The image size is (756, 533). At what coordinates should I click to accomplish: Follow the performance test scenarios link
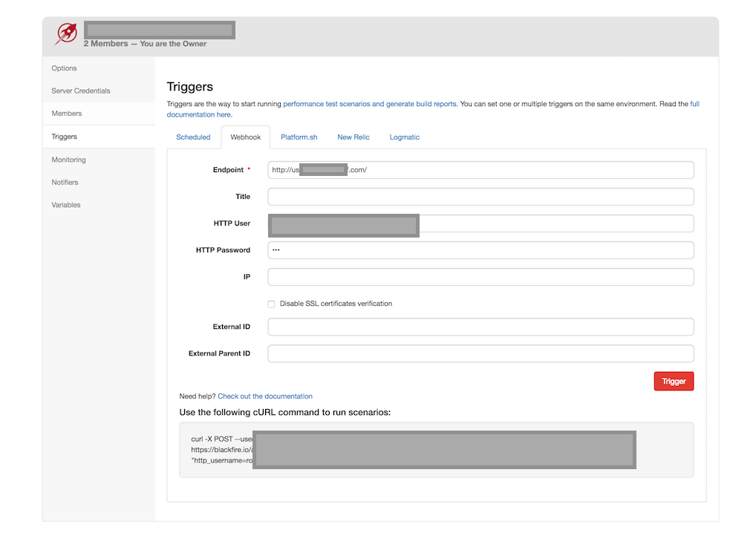click(369, 105)
